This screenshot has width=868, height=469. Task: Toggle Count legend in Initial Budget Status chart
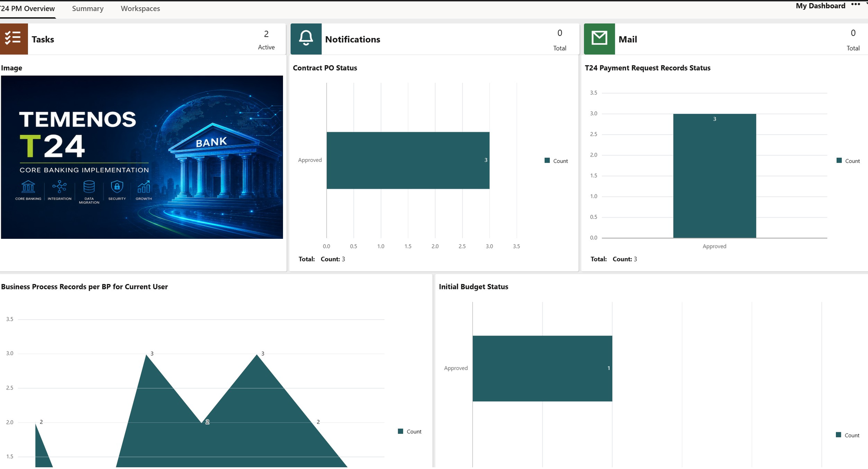point(848,435)
